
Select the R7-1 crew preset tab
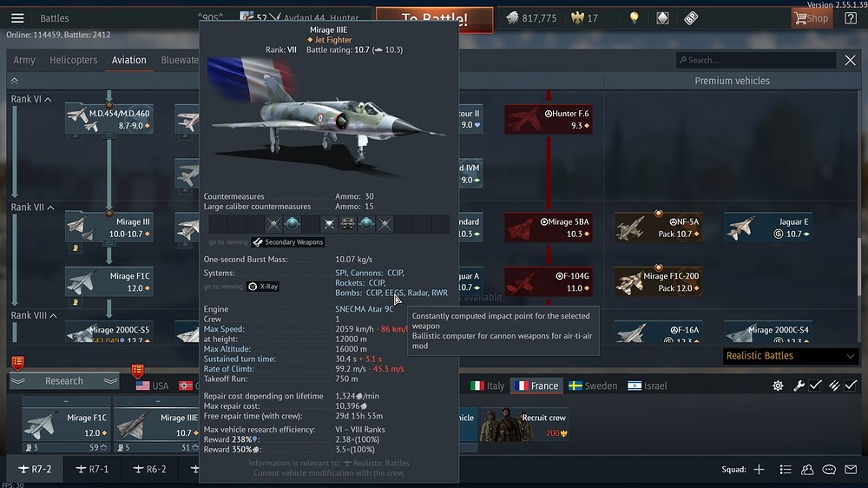[92, 469]
